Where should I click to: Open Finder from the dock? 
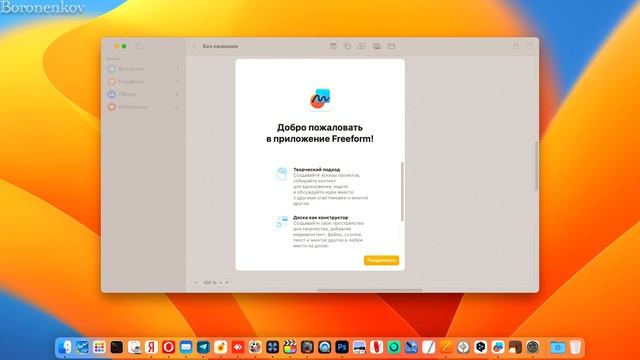[64, 347]
